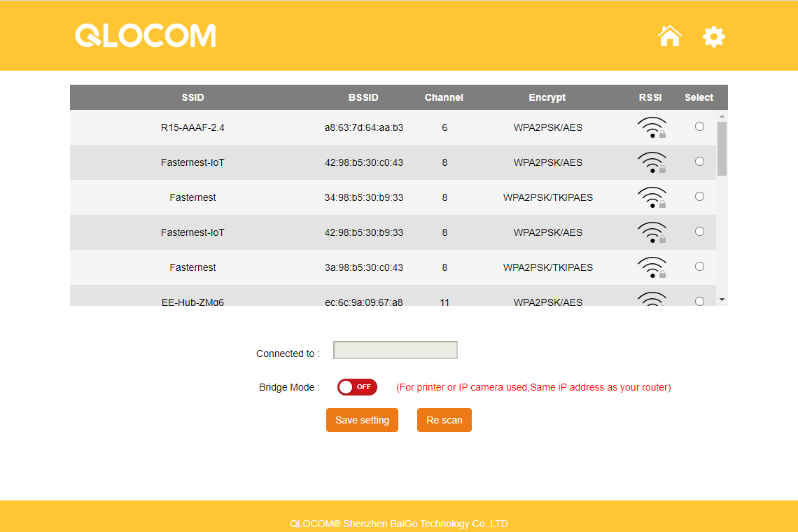Click the QLOCOM Shenzhen BaiGo footer text
The height and width of the screenshot is (532, 798).
pos(398,524)
